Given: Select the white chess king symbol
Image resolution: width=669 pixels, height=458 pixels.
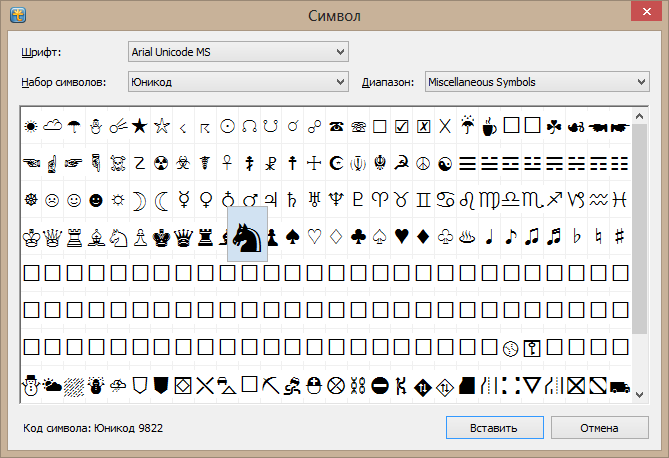Looking at the screenshot, I should 31,237.
